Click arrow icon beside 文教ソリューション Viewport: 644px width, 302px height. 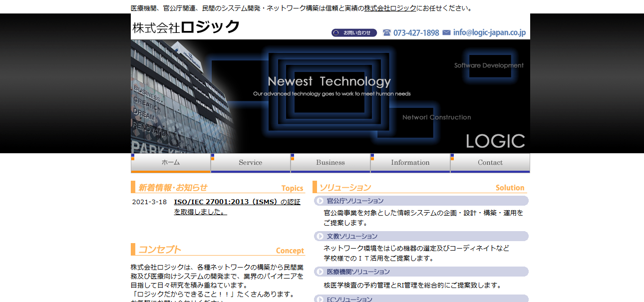click(320, 236)
